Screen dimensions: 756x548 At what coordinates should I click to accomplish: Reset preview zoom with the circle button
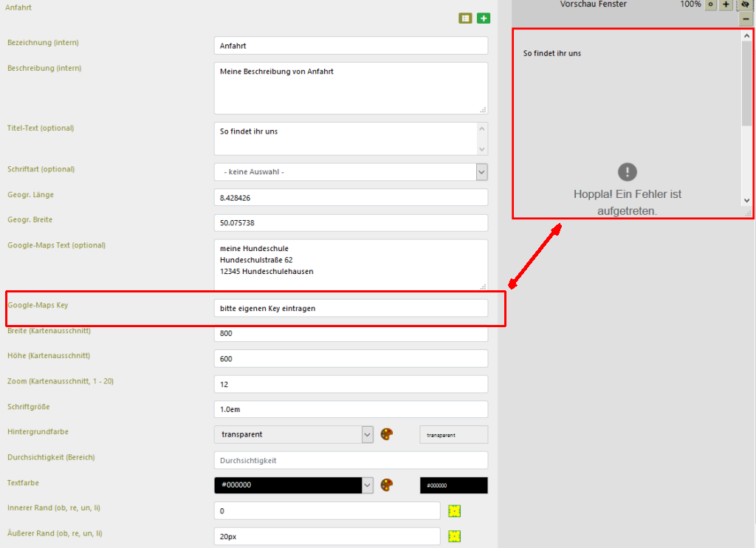tap(710, 4)
